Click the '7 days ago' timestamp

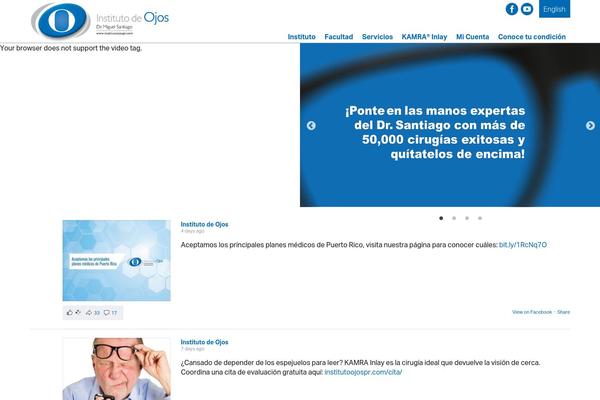point(192,349)
